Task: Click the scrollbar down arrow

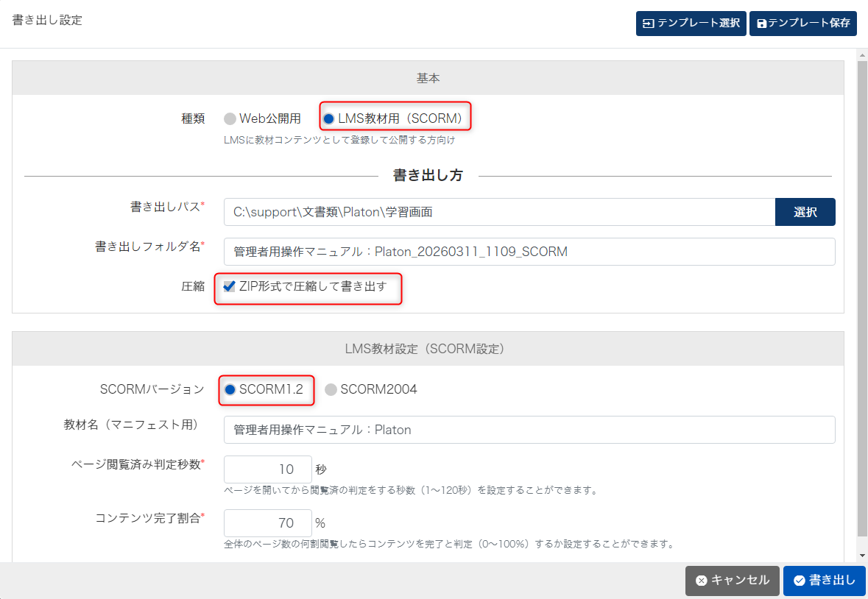Action: tap(862, 555)
